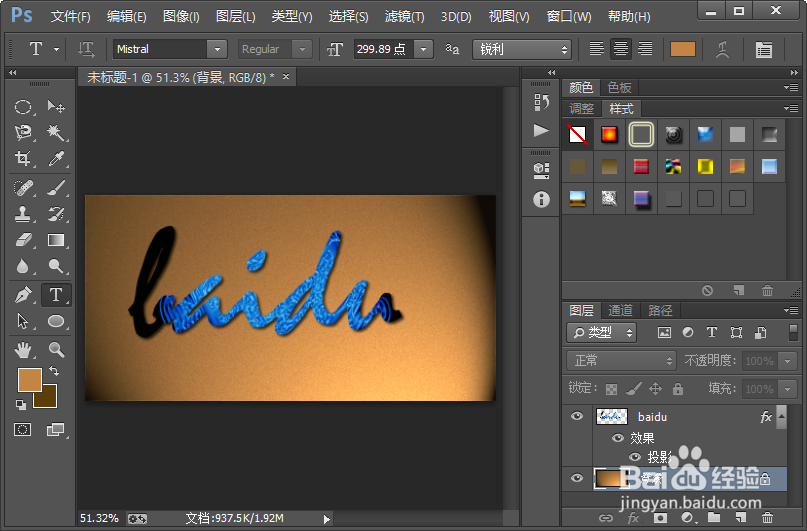
Task: Switch to the 调整 tab
Action: pos(582,109)
